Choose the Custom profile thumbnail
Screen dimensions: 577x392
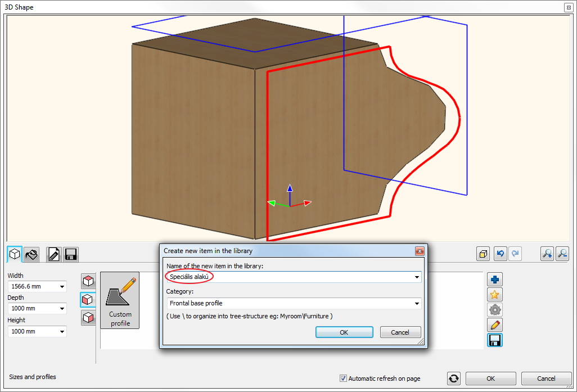120,300
